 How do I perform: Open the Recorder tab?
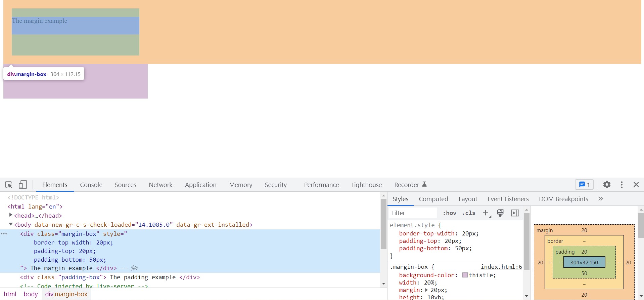pyautogui.click(x=410, y=185)
